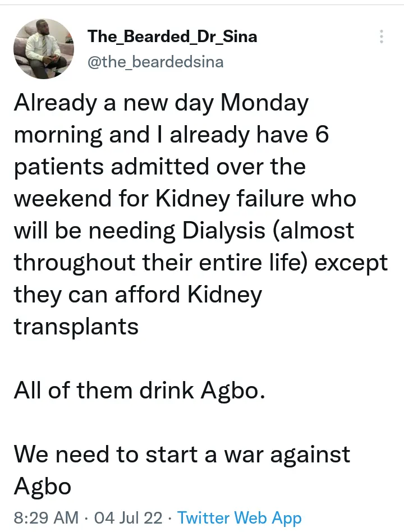Open the tweet's three-dot more options menu
404x532 pixels.
point(381,36)
